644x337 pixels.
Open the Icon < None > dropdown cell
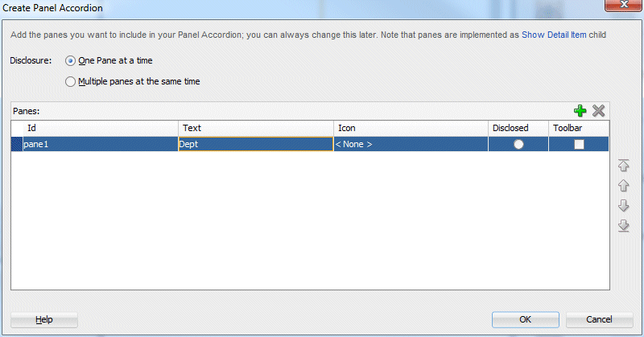411,144
